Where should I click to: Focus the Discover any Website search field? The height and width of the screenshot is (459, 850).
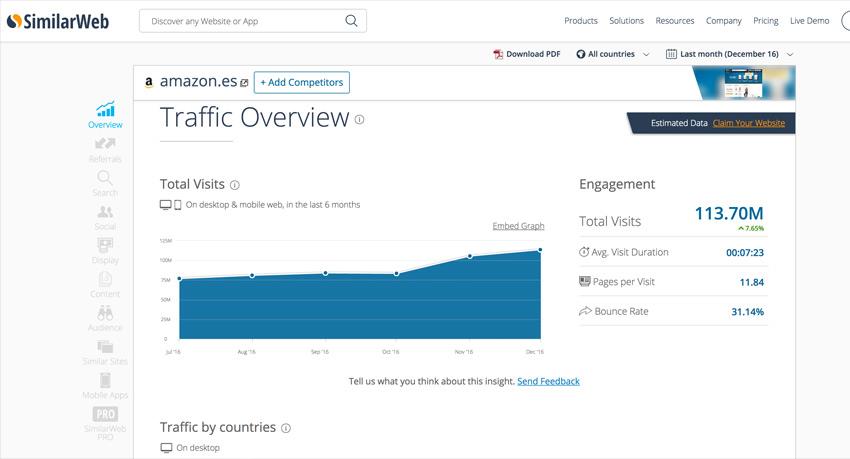(x=253, y=21)
